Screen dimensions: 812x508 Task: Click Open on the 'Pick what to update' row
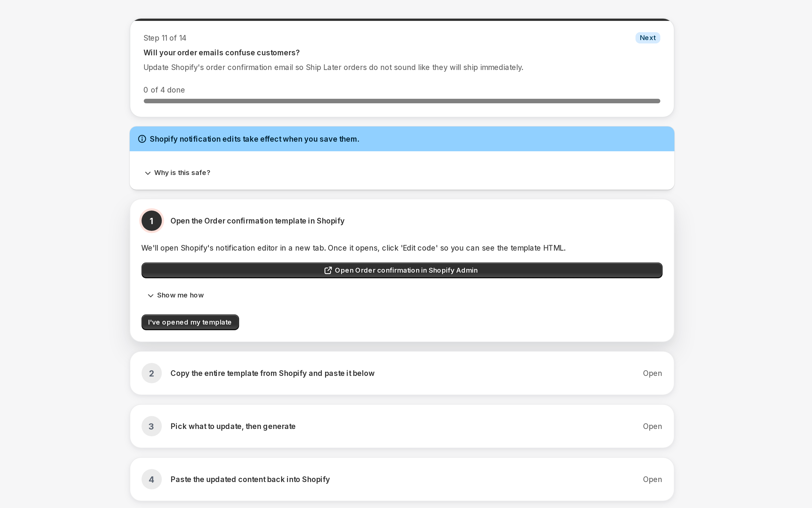pyautogui.click(x=652, y=426)
